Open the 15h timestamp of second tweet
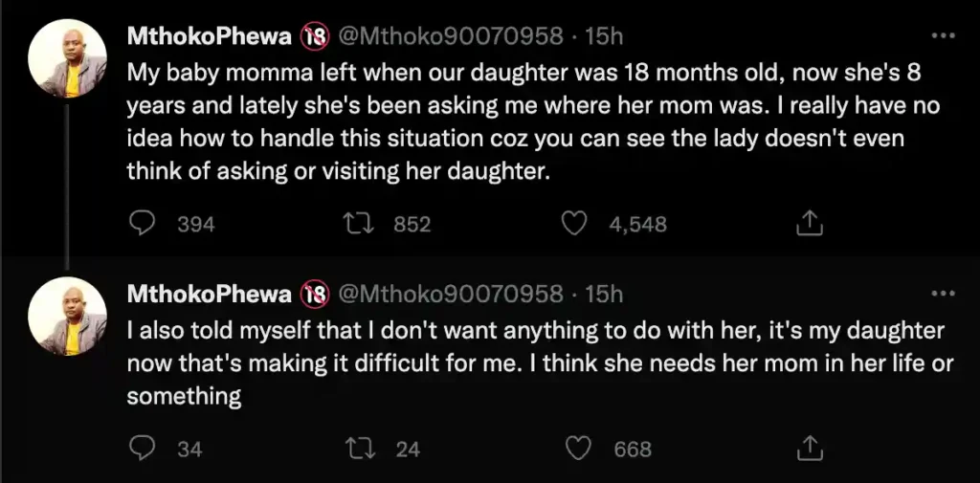980x483 pixels. coord(604,295)
